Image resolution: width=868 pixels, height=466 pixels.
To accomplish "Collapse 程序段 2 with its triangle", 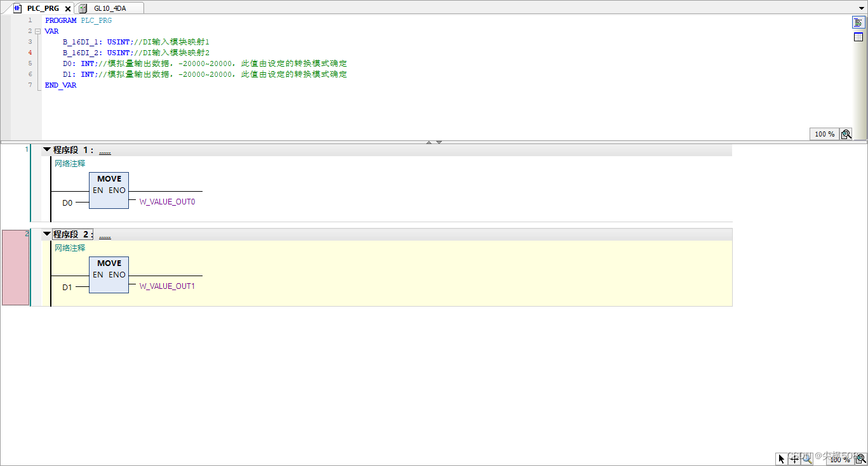I will coord(46,234).
